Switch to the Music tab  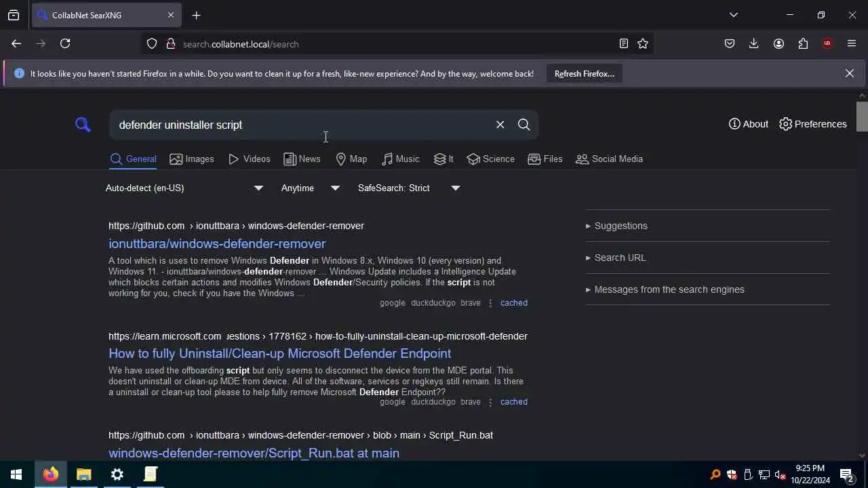click(401, 159)
